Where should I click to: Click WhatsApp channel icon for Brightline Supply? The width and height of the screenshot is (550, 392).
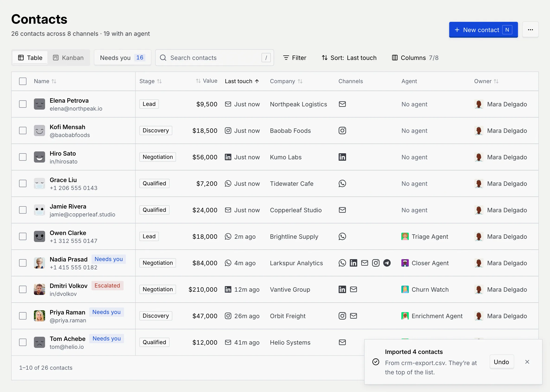pos(342,236)
